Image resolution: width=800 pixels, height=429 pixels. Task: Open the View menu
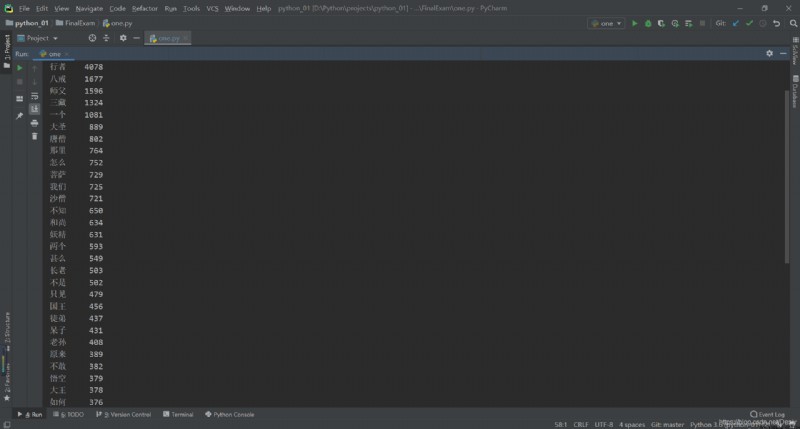click(61, 8)
